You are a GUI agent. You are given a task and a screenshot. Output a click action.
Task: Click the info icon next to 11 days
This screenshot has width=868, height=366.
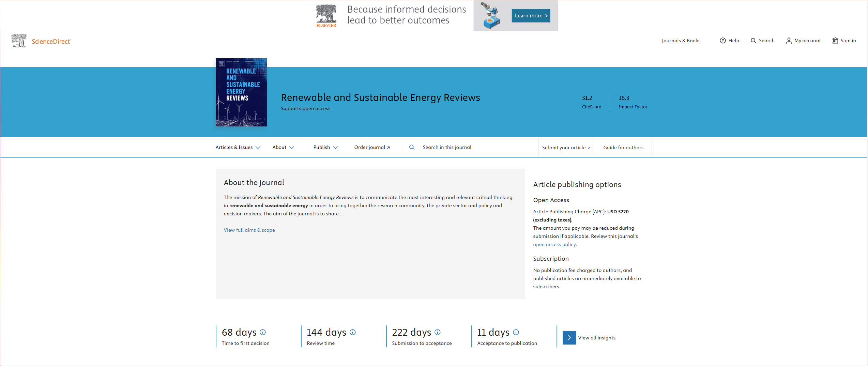(x=516, y=332)
